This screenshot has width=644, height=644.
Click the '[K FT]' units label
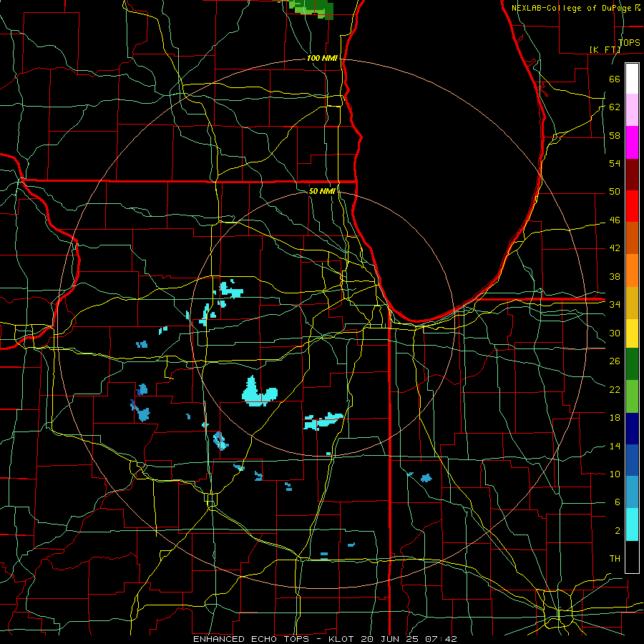click(x=605, y=49)
